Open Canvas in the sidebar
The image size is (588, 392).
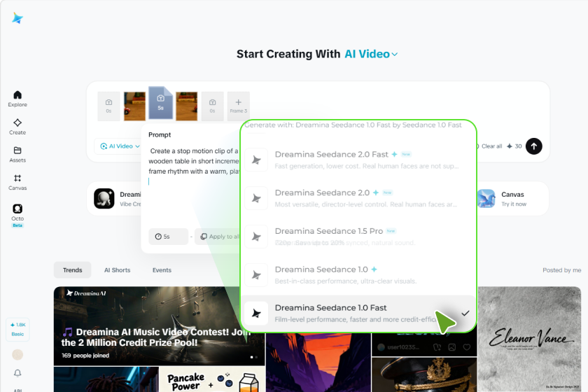[17, 182]
